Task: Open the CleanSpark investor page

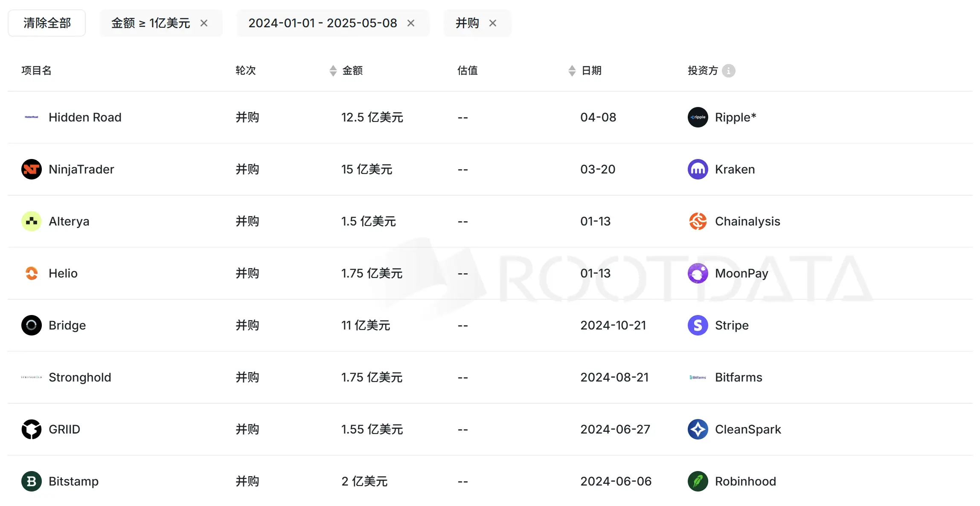Action: [x=748, y=429]
